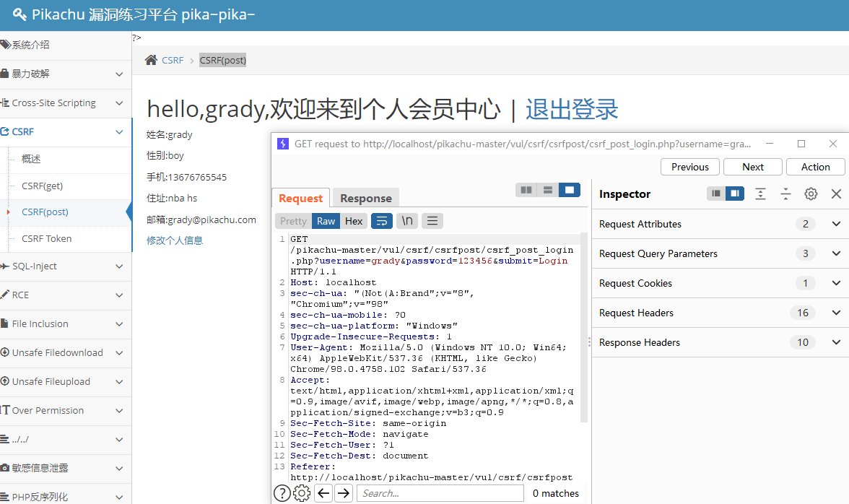Screen dimensions: 849x504
Task: Toggle word wrap in request editor
Action: point(382,221)
